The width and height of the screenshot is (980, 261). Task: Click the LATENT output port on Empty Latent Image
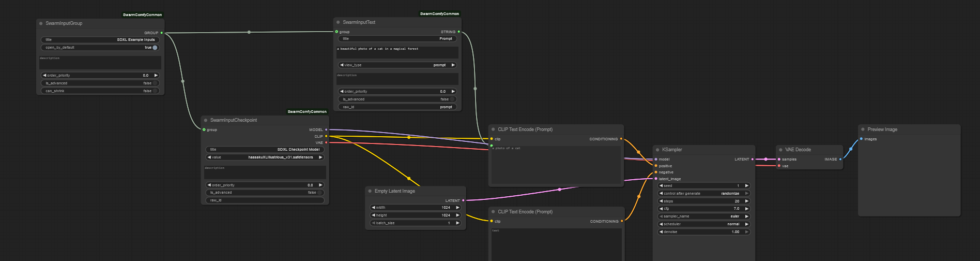[463, 200]
